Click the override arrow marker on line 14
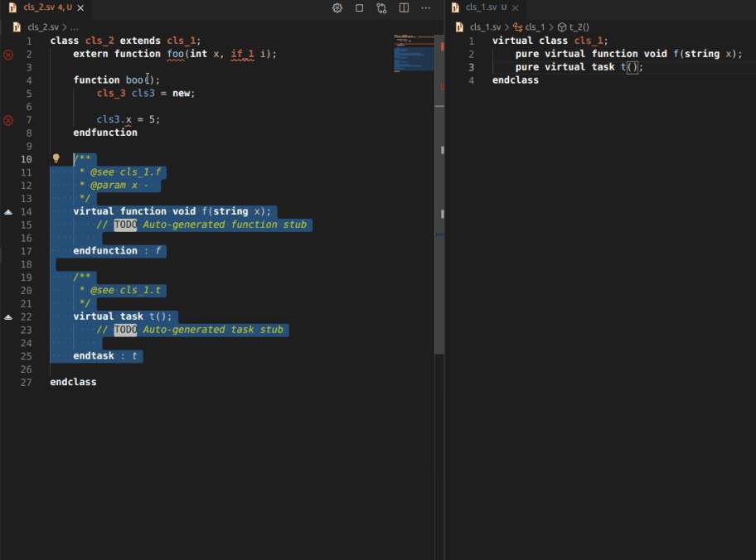756x560 pixels. pyautogui.click(x=8, y=212)
